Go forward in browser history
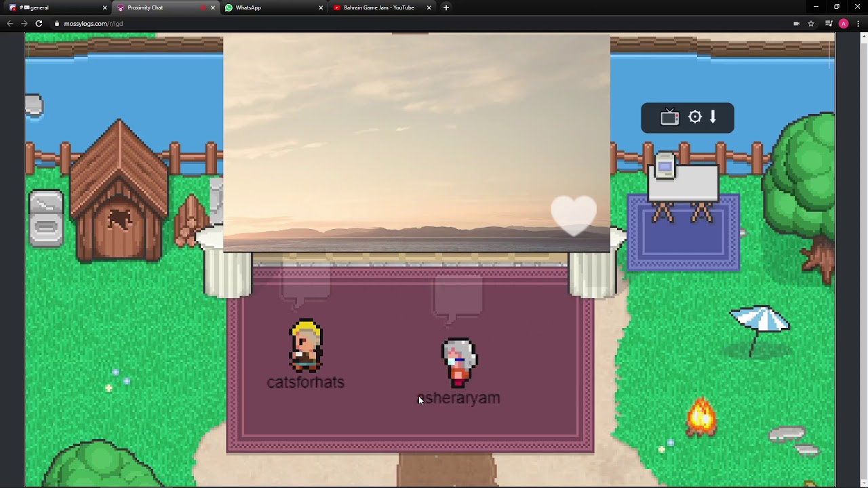Screen dimensions: 868x488 (x=24, y=24)
